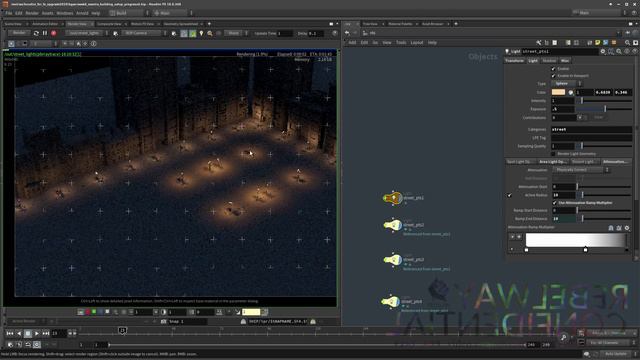Viewport: 640px width, 360px height.
Task: Play the timeline backward
Action: 19,333
